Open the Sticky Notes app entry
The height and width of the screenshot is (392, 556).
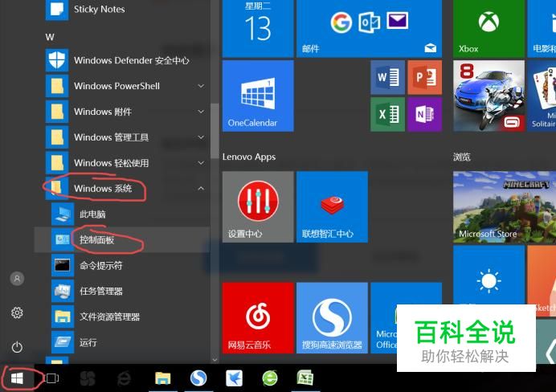click(x=126, y=9)
